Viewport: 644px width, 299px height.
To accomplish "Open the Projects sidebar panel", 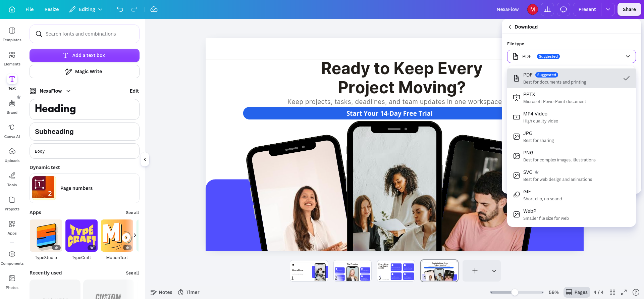I will point(12,203).
